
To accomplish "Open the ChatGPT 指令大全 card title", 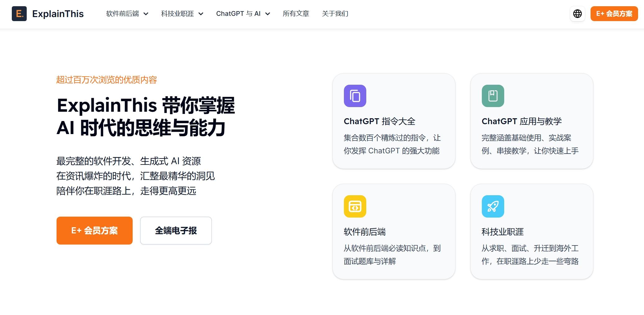I will click(x=380, y=121).
